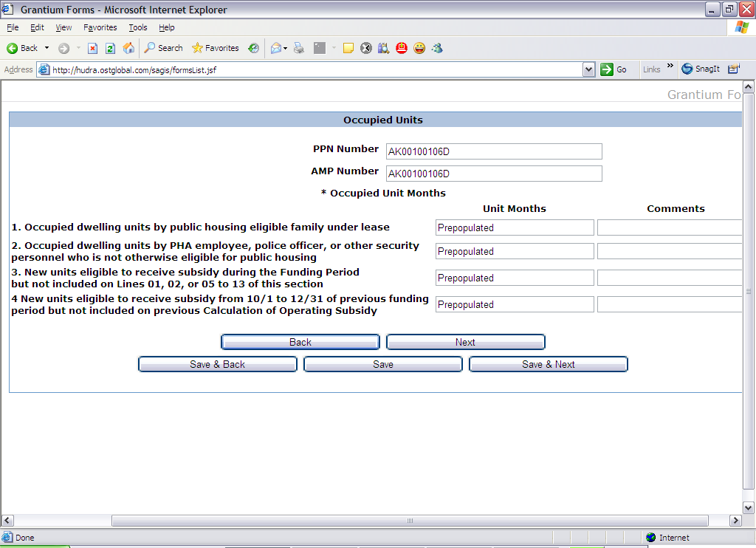The image size is (756, 548).
Task: Click Comments field for line 1
Action: click(670, 227)
